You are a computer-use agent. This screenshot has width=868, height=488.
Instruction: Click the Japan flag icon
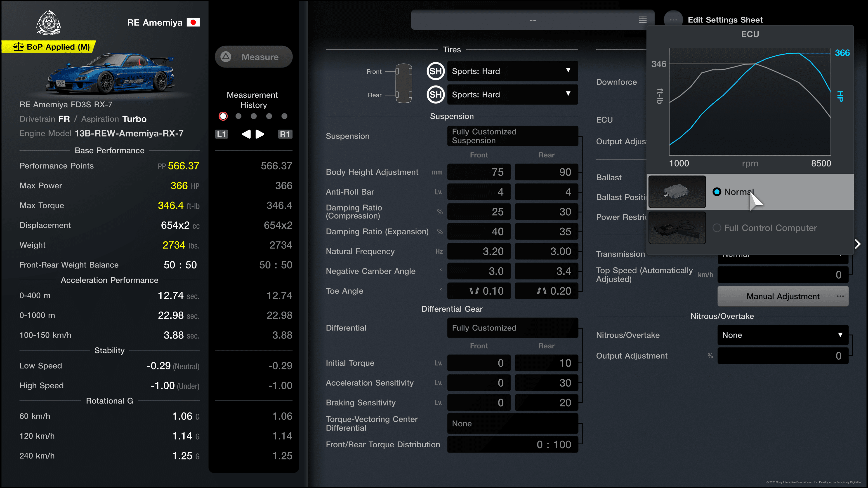point(193,22)
